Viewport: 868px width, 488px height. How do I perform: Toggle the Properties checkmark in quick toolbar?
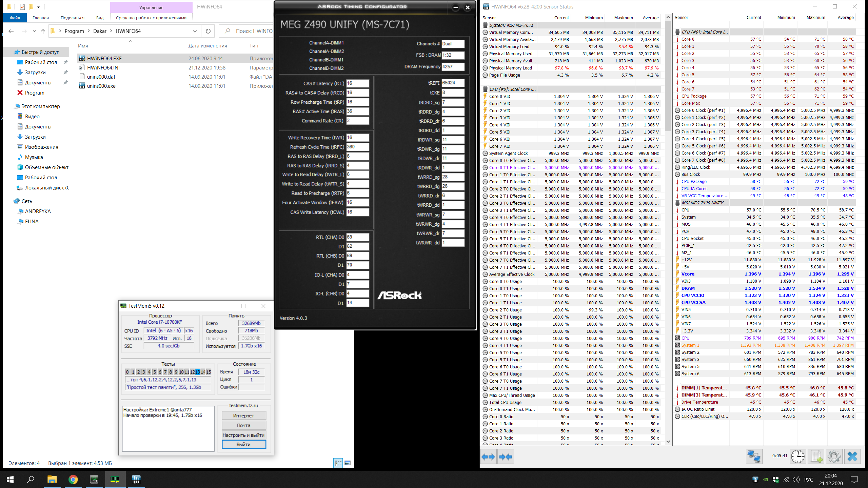(22, 6)
